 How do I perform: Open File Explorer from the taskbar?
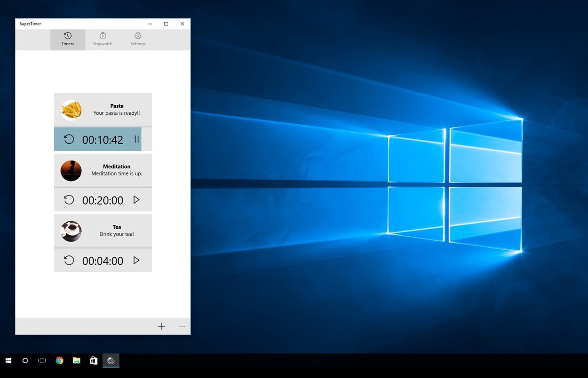click(x=76, y=361)
